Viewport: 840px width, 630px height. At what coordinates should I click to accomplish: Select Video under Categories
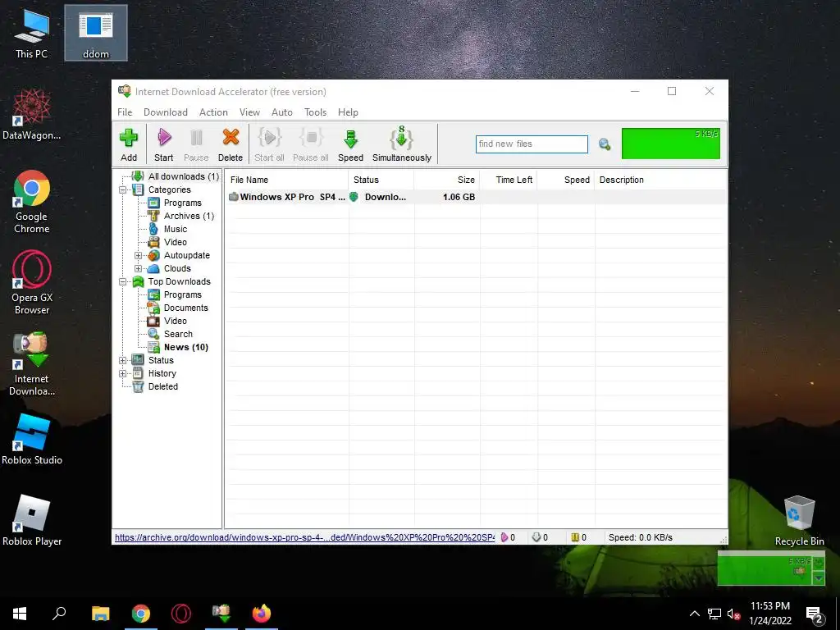[176, 242]
